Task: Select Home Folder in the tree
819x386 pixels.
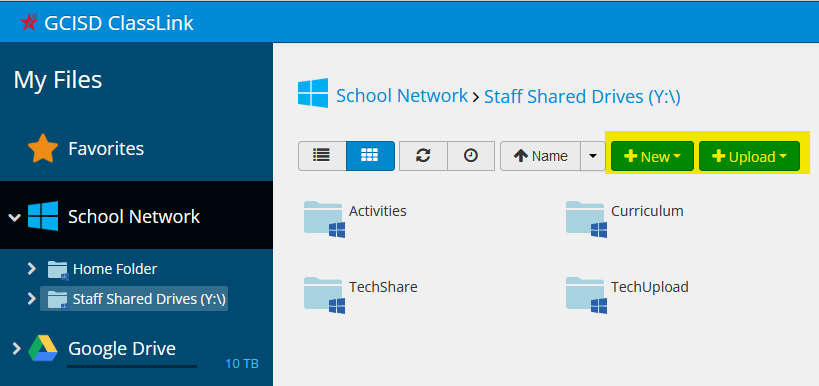Action: click(115, 269)
